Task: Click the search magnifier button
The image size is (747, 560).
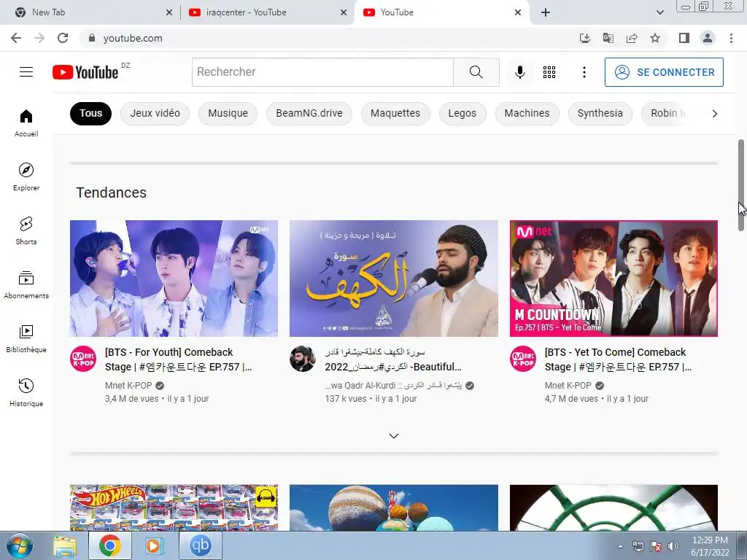Action: coord(476,72)
